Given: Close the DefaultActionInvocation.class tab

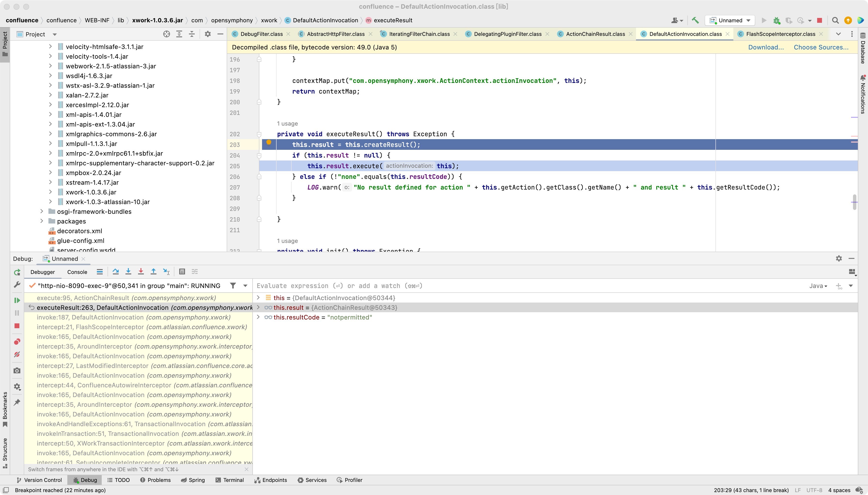Looking at the screenshot, I should [x=727, y=34].
